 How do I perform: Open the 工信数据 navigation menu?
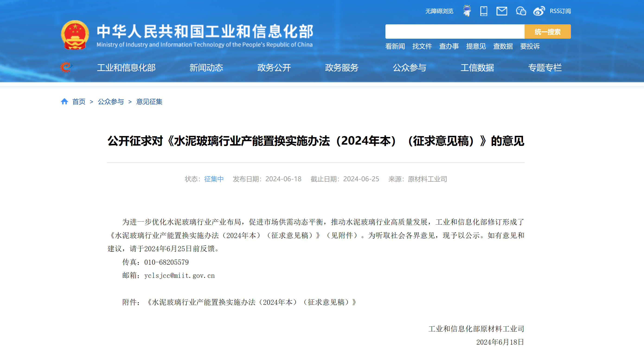pyautogui.click(x=477, y=67)
